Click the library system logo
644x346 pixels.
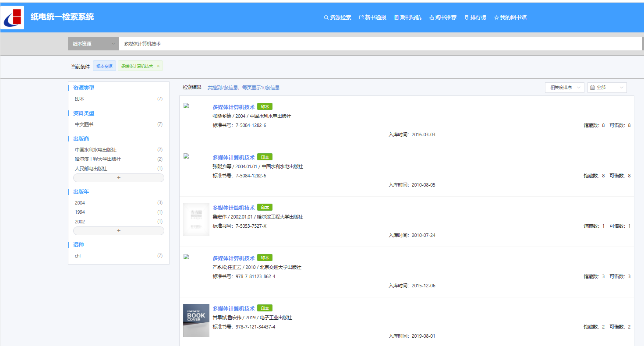coord(12,18)
